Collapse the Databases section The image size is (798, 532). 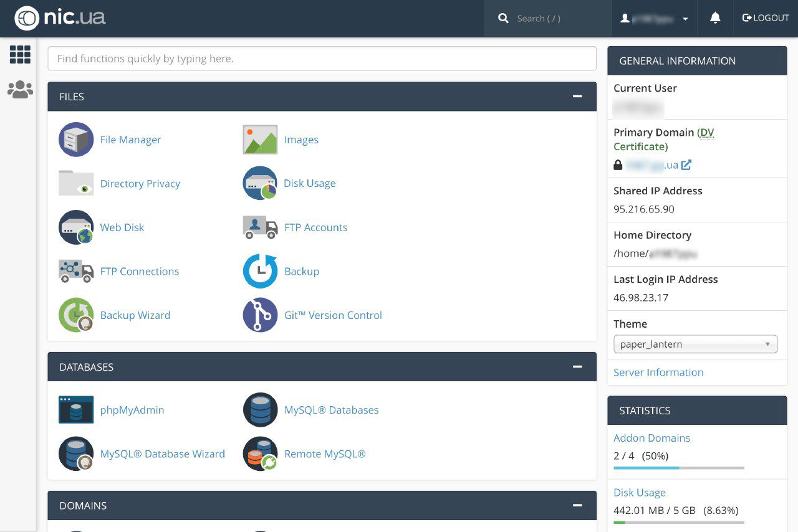(577, 367)
